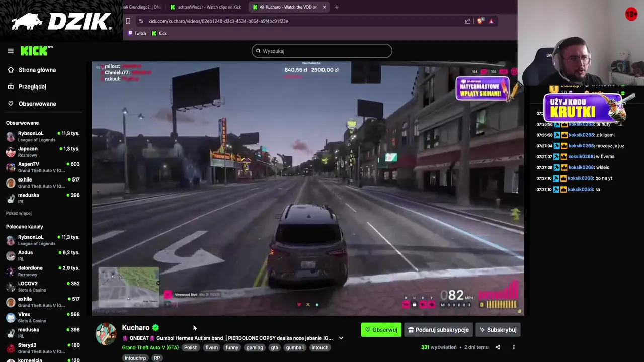
Task: Click Podaruj subskrypcje gift button
Action: tap(438, 330)
